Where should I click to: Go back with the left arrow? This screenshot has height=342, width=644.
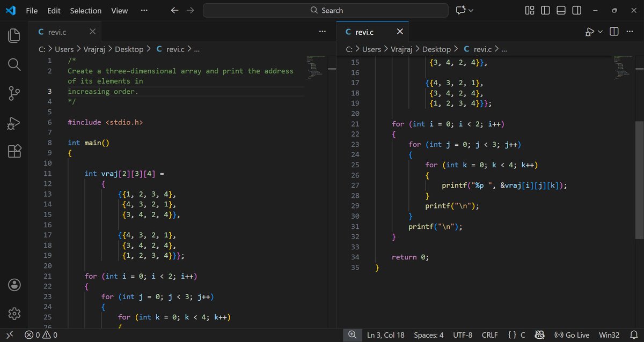click(174, 10)
